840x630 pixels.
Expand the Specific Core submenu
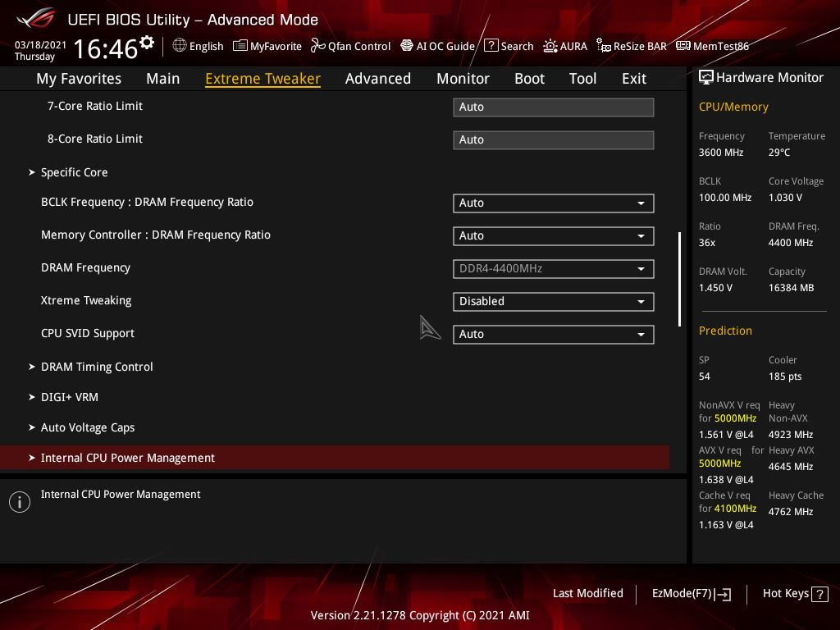click(x=74, y=172)
